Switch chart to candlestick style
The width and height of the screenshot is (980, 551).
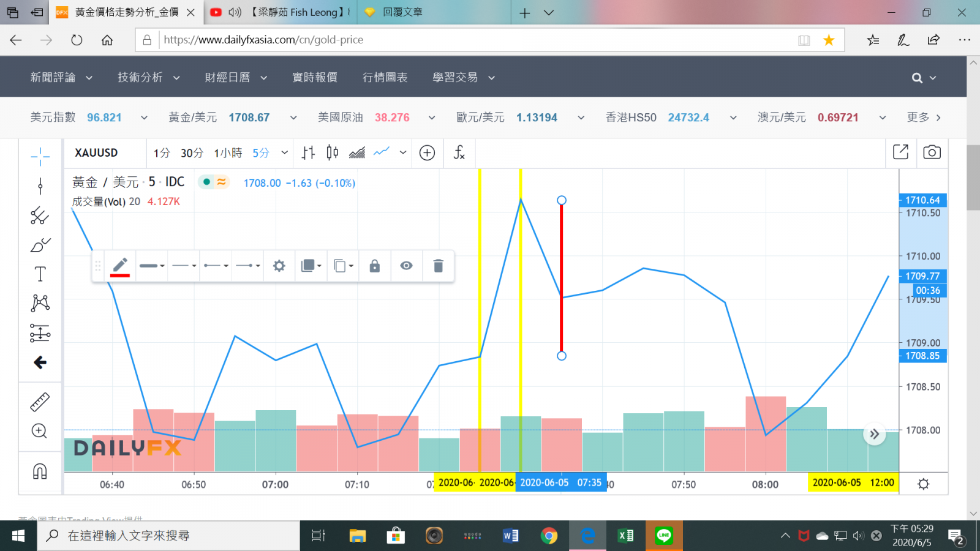333,152
